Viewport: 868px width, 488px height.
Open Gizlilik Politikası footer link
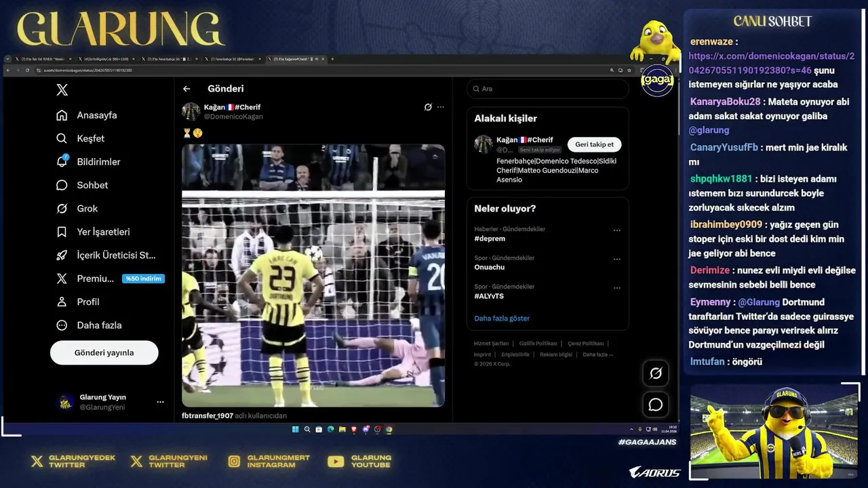(x=538, y=344)
